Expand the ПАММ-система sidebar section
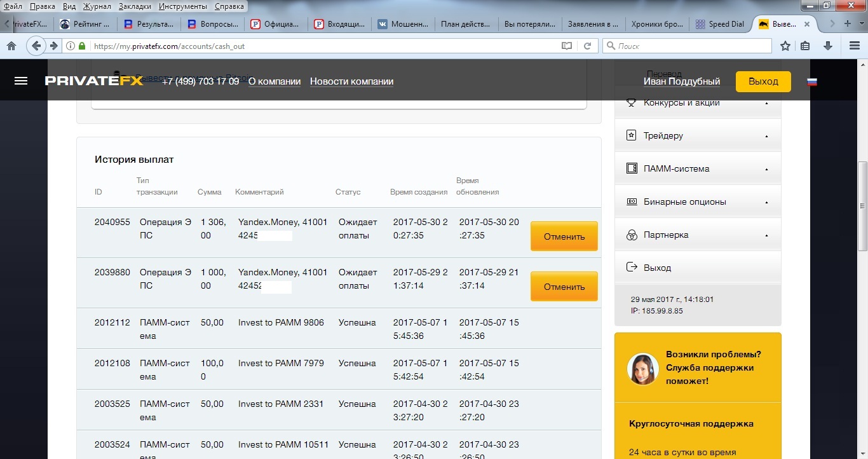The height and width of the screenshot is (459, 868). [x=697, y=168]
